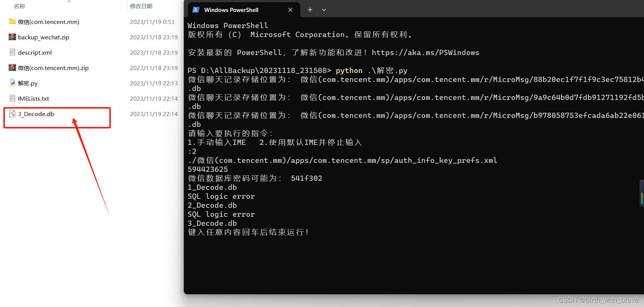
Task: Select the Windows PowerShell tab
Action: (244, 10)
